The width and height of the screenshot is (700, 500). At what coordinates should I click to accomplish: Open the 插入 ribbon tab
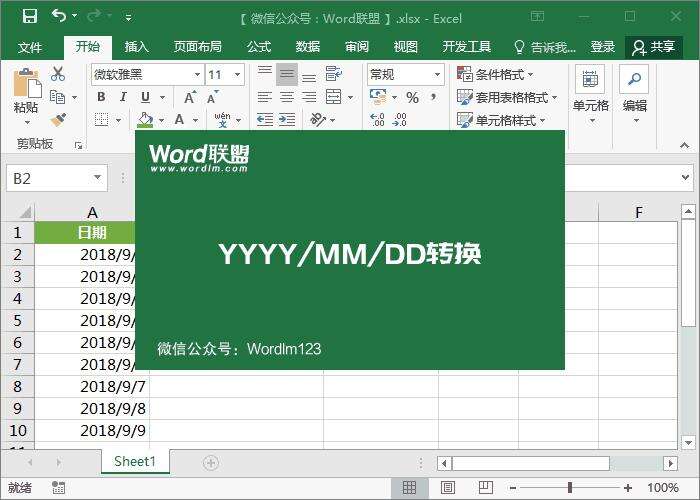(x=137, y=47)
